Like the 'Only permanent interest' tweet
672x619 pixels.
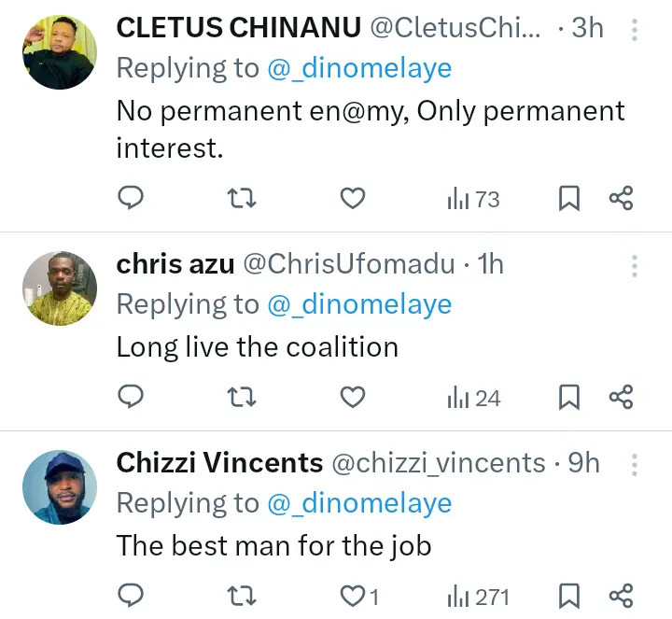coord(352,198)
